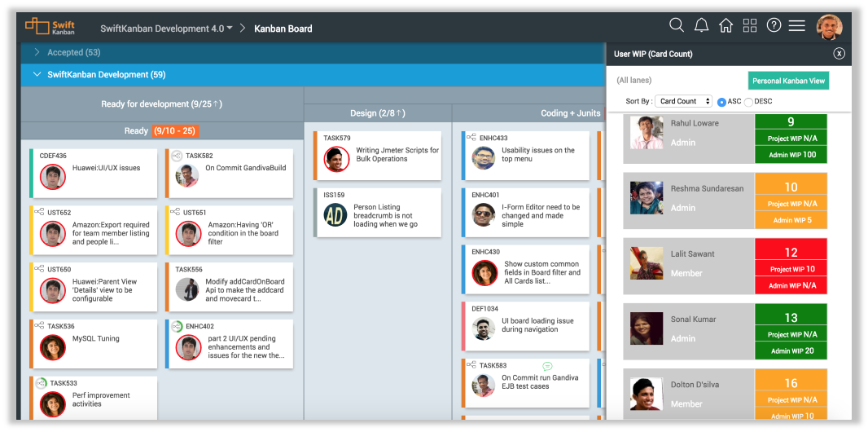Click the Design (2/8) column header

coord(378,113)
